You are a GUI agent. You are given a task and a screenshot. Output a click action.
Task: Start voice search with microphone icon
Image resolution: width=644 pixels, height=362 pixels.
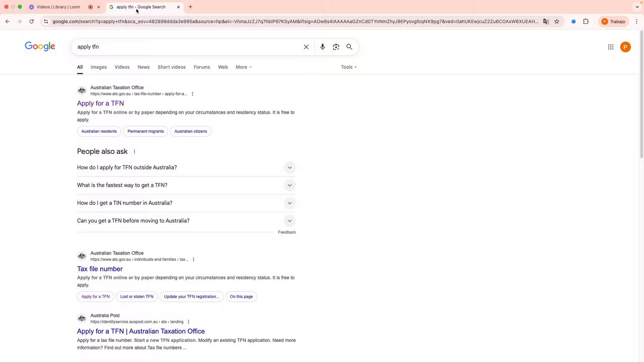[x=323, y=47]
